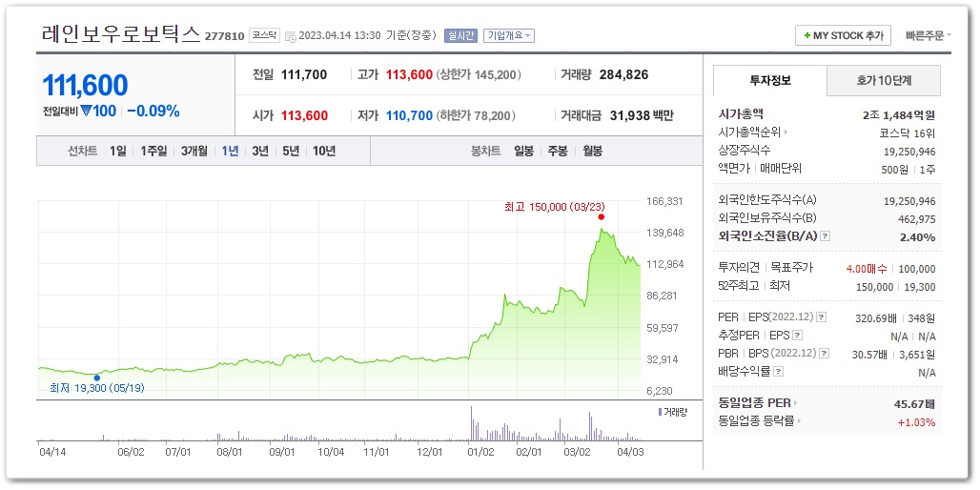Click the PBR value 30.57배
Image resolution: width=980 pixels, height=490 pixels.
[869, 355]
